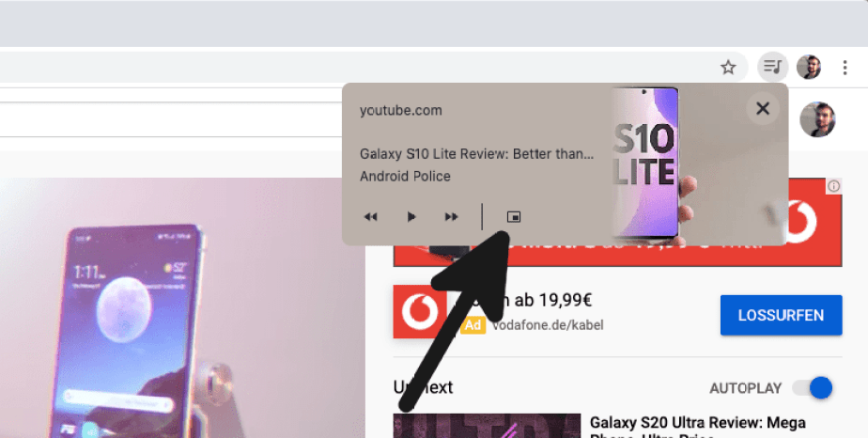Image resolution: width=868 pixels, height=438 pixels.
Task: Click the yellow Ad badge
Action: 473,325
